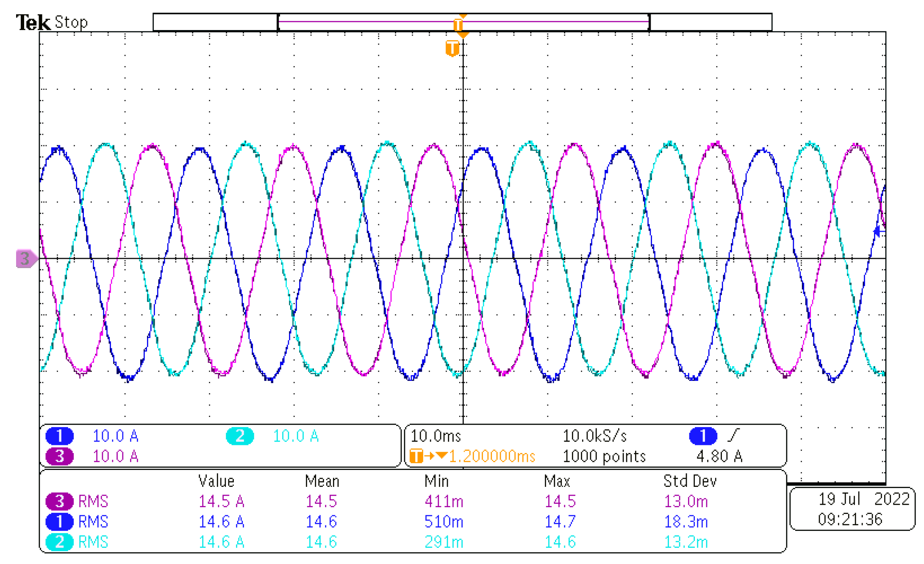Click the date and time display
This screenshot has width=924, height=564.
pos(852,508)
